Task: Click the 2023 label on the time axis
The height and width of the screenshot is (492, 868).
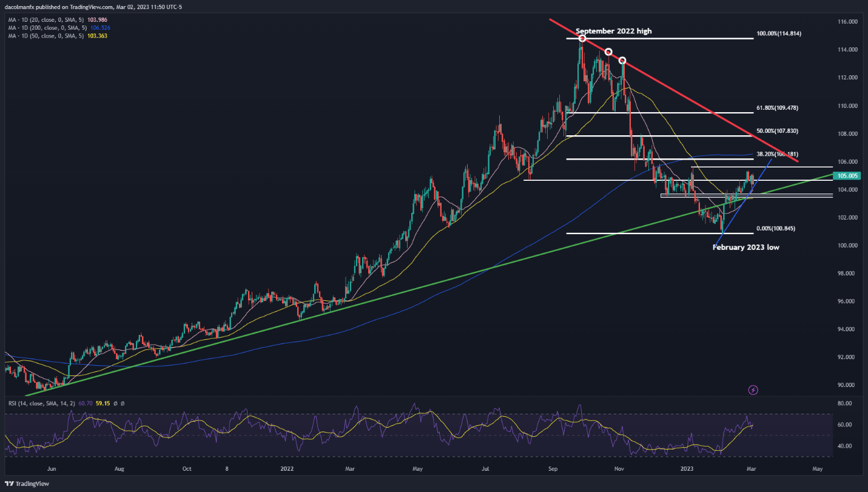Action: 687,469
